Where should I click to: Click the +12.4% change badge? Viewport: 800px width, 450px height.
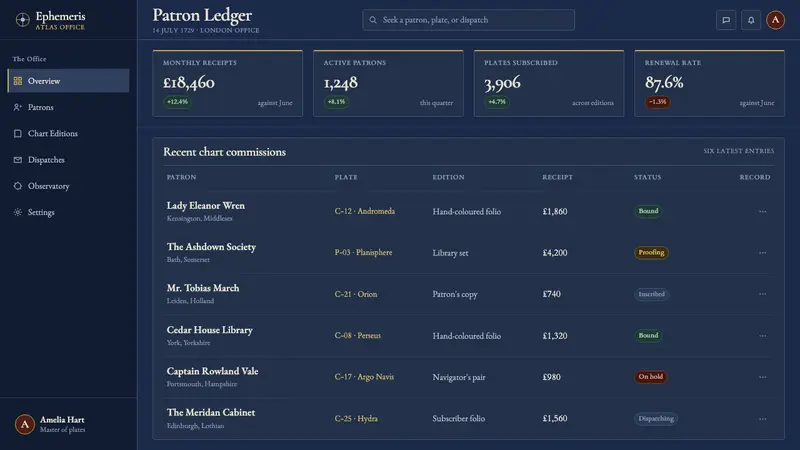pyautogui.click(x=177, y=102)
